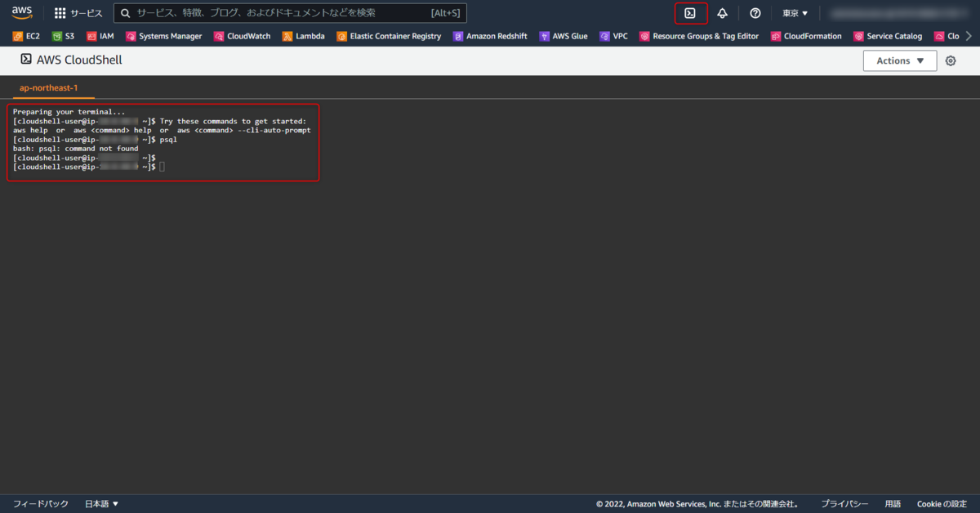Click the Lambda shortcut icon
The image size is (980, 513).
tap(287, 36)
